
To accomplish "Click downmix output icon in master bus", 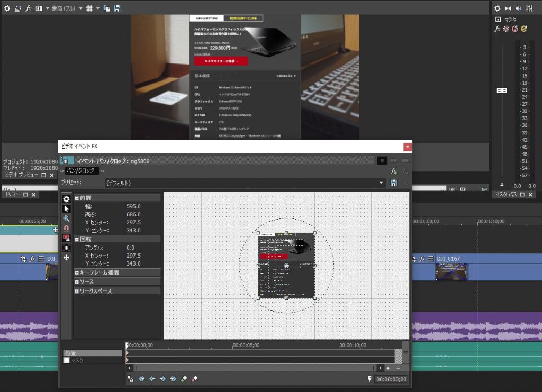I will click(508, 8).
